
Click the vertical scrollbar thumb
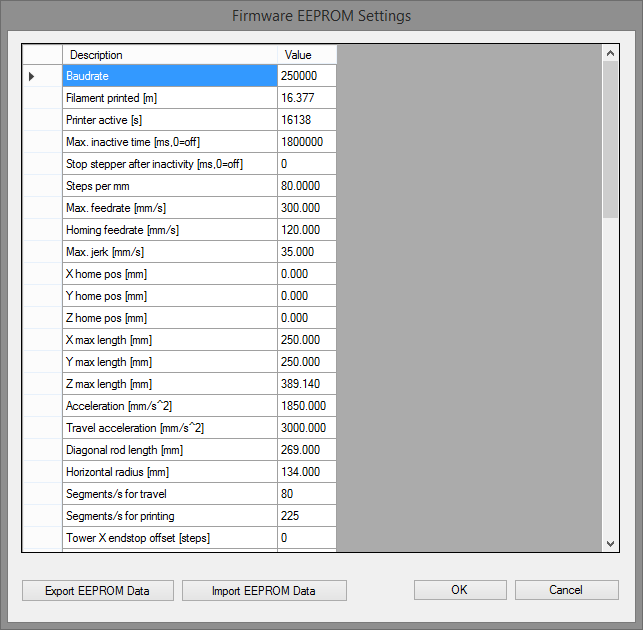(610, 138)
